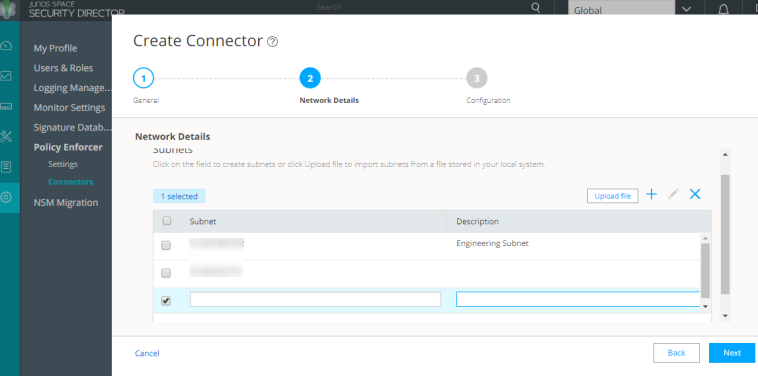
Task: Delete selected subnet with X icon
Action: (695, 194)
